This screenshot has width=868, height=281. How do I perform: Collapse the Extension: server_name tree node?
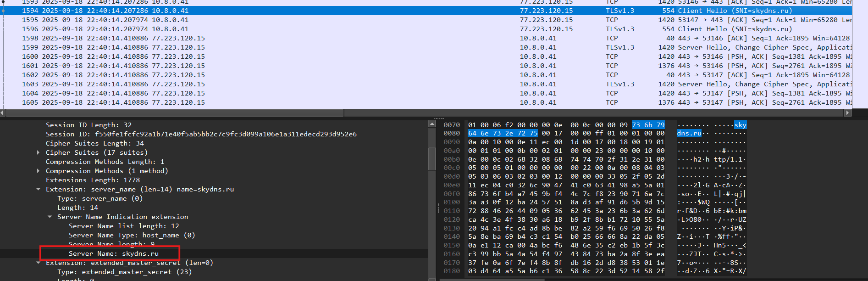pyautogui.click(x=38, y=189)
